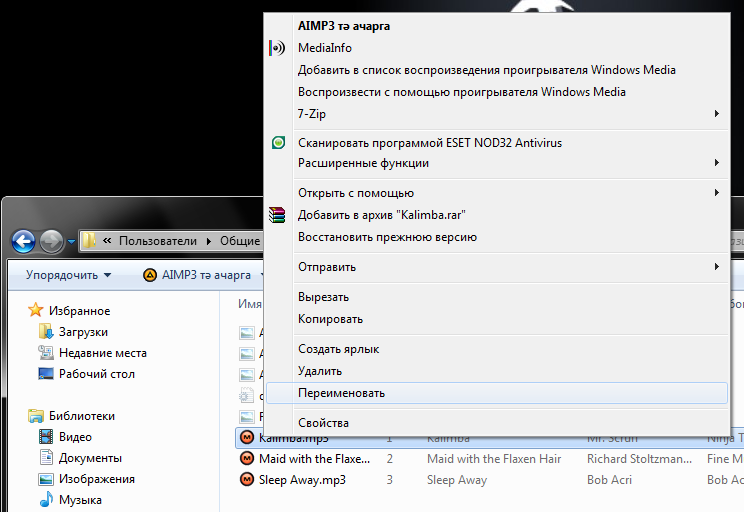Click AIMP3 icon in Explorer toolbar

tap(150, 275)
